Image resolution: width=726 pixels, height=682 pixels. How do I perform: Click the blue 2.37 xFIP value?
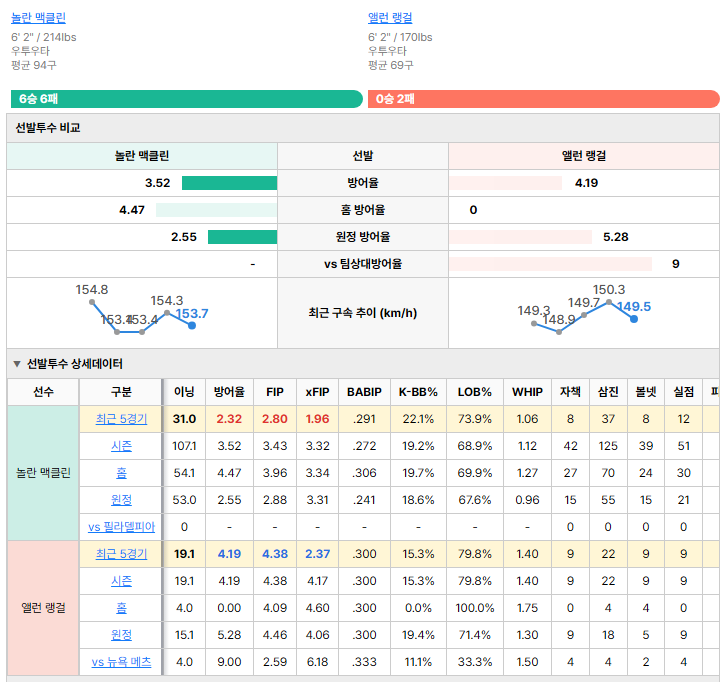(x=318, y=554)
